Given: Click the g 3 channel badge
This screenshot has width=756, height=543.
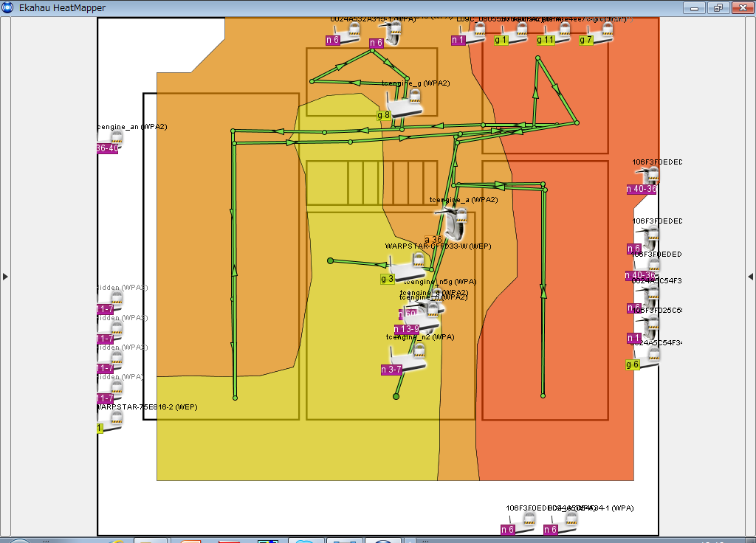Looking at the screenshot, I should tap(387, 278).
